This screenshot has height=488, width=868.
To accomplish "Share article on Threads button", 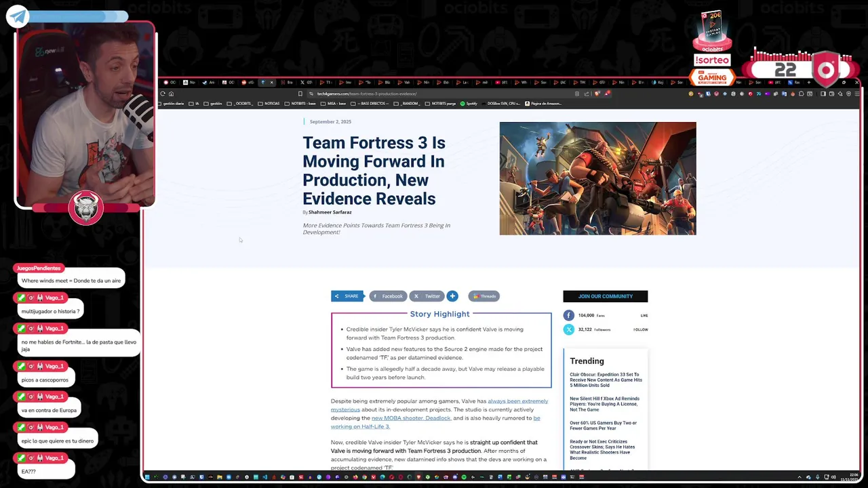I will tap(484, 296).
